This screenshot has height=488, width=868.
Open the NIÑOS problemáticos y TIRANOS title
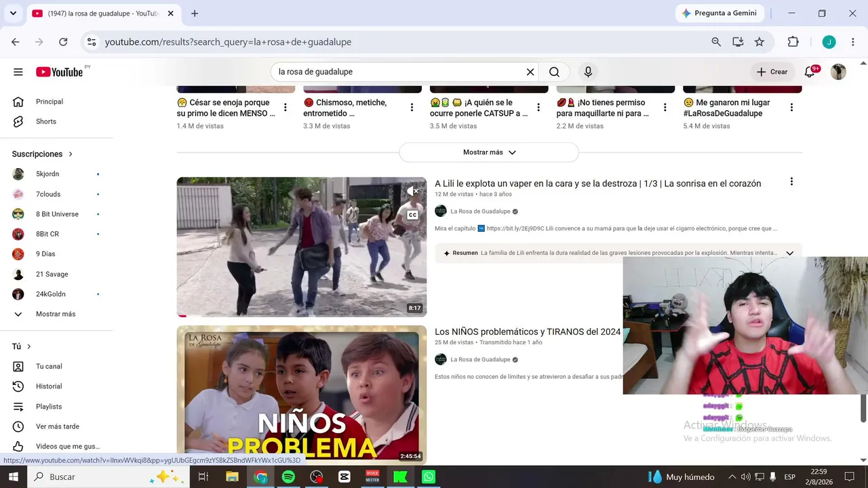click(x=528, y=331)
